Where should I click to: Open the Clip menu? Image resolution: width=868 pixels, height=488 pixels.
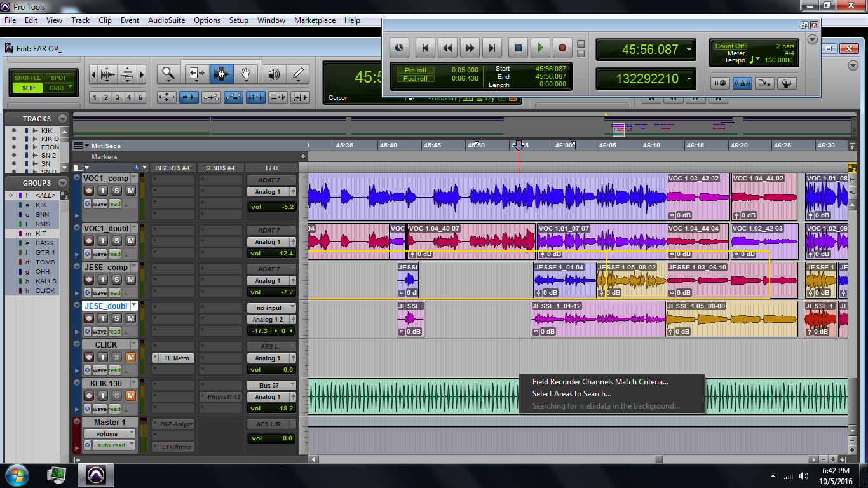(105, 20)
